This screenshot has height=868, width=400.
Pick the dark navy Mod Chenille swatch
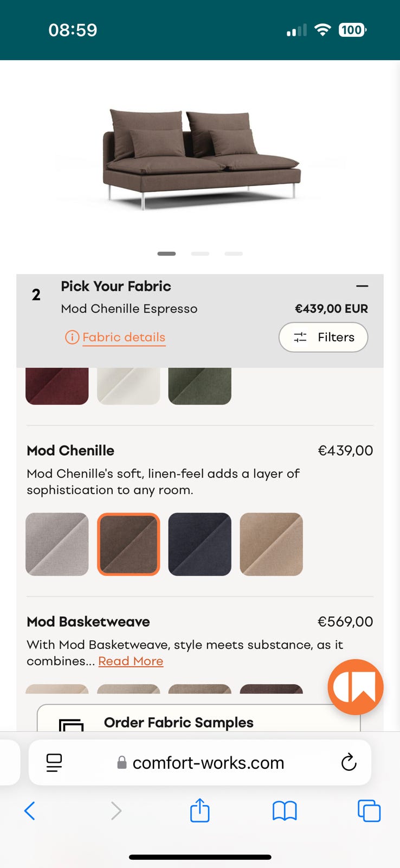click(200, 544)
